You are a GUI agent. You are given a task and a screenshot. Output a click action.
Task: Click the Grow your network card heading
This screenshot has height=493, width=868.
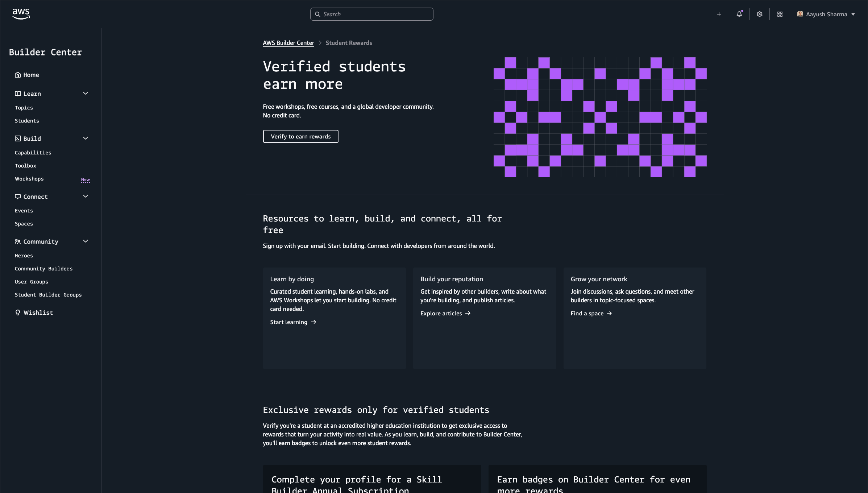click(599, 279)
